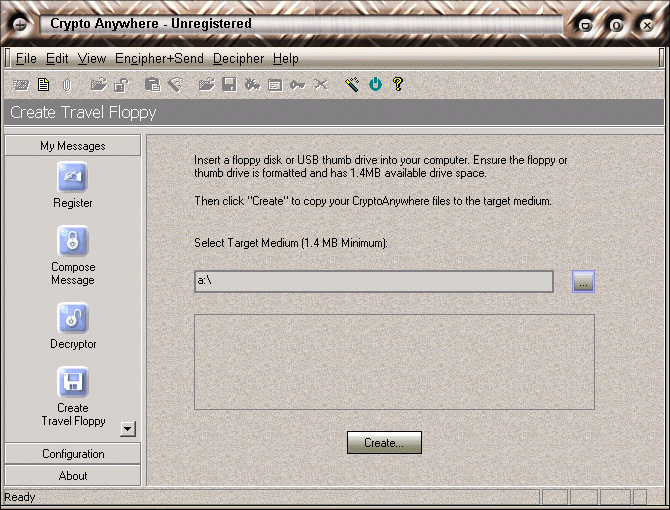Open the Help menu

click(286, 59)
